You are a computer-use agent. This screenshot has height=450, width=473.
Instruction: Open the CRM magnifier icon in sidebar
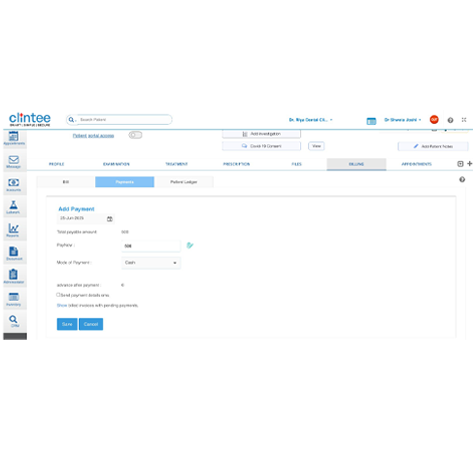pos(14,321)
